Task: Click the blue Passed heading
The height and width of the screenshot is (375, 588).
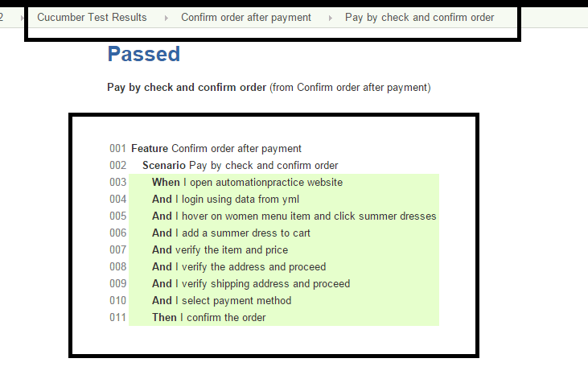Action: click(143, 54)
